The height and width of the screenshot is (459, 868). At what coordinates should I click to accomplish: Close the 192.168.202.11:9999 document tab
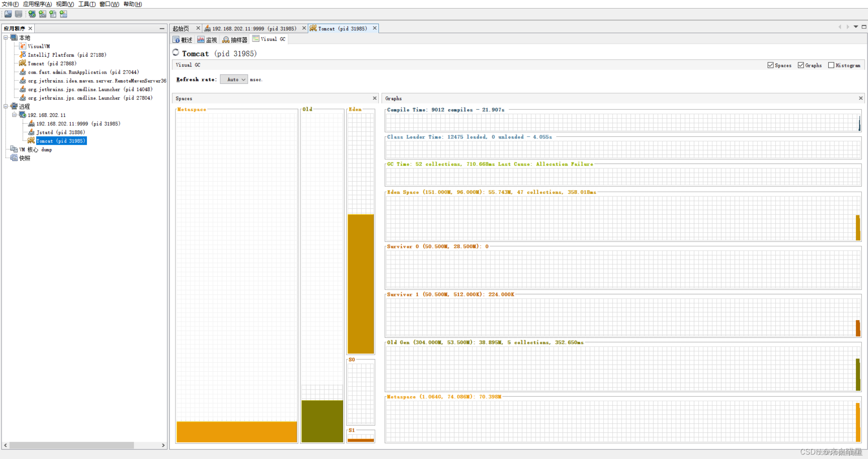304,28
